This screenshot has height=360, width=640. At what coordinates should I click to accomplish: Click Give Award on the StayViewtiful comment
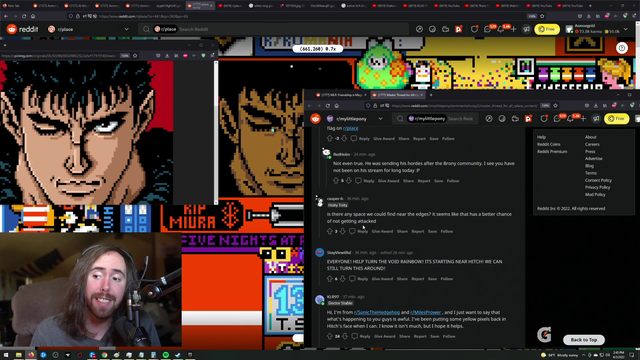click(x=382, y=279)
